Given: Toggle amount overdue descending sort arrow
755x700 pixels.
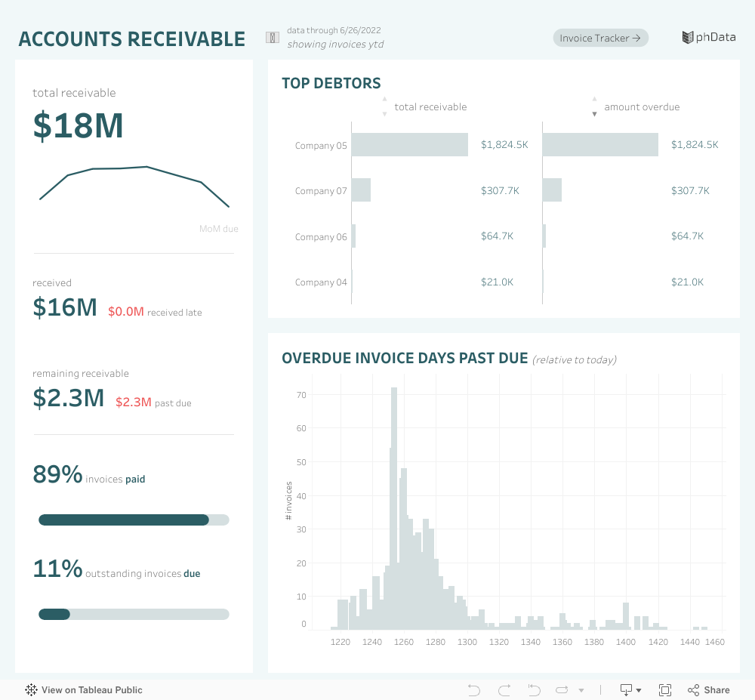Looking at the screenshot, I should pyautogui.click(x=594, y=114).
